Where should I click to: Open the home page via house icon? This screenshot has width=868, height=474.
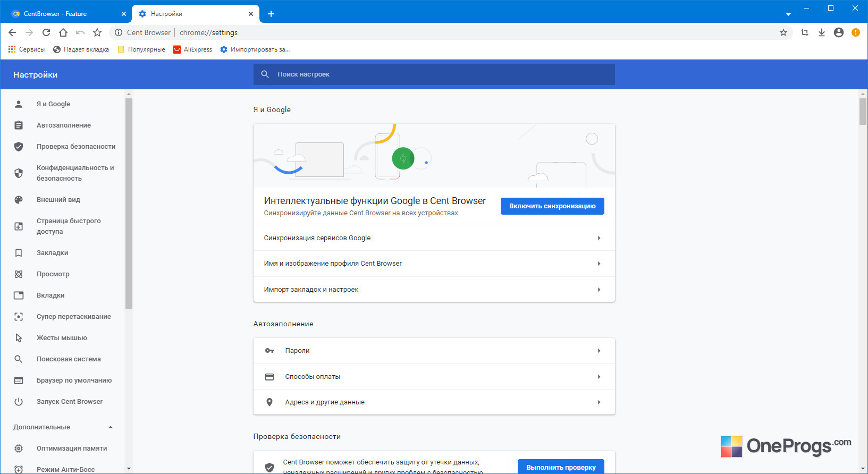(x=63, y=32)
